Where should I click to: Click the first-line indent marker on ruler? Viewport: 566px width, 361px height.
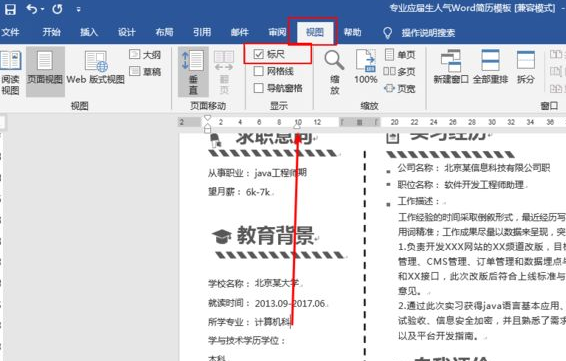[x=207, y=118]
